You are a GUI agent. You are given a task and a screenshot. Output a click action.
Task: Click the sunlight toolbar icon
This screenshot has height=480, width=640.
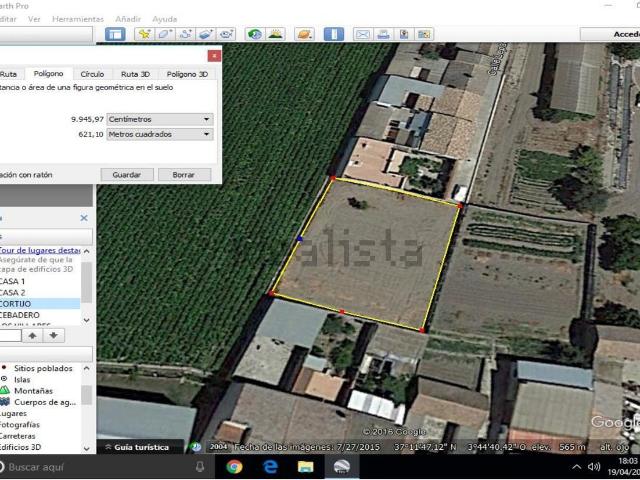pyautogui.click(x=276, y=34)
